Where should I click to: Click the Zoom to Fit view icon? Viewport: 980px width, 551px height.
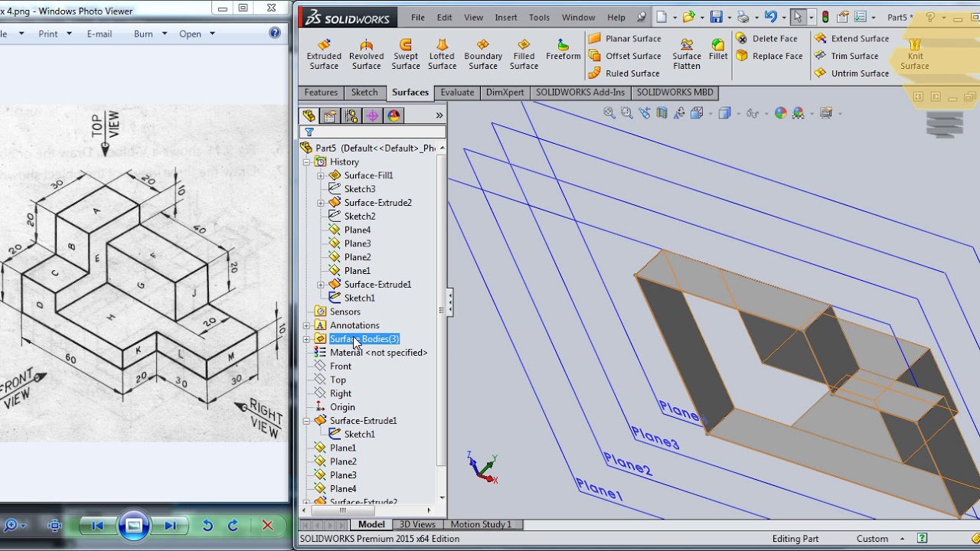609,113
